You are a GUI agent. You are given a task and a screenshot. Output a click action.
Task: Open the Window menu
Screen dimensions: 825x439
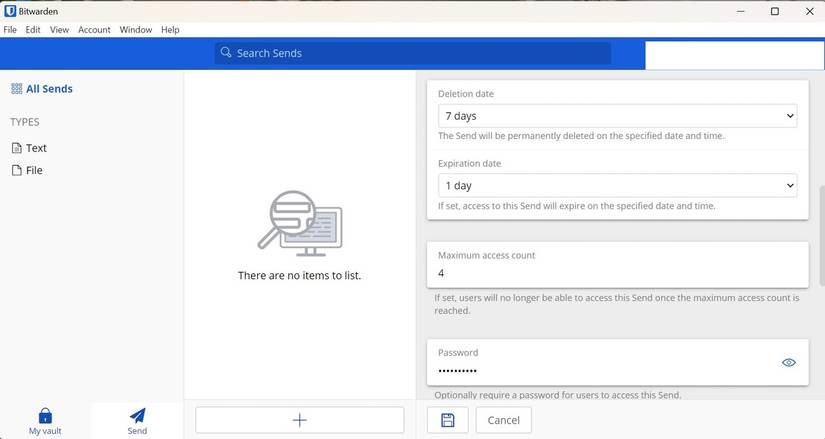(x=136, y=30)
